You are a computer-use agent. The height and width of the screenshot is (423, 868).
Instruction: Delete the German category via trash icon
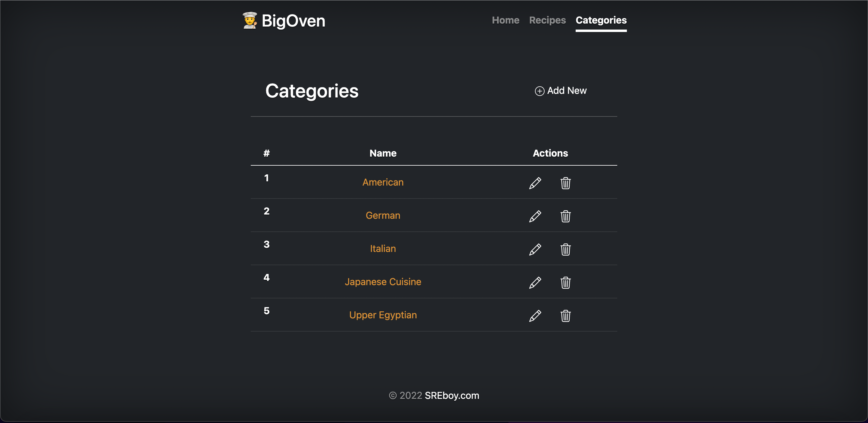566,216
